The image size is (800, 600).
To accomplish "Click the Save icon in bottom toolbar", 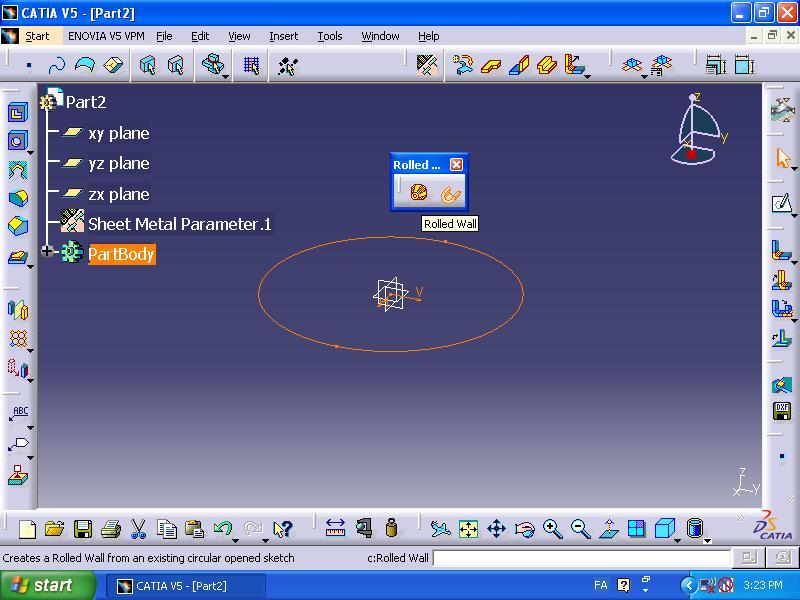I will 83,529.
